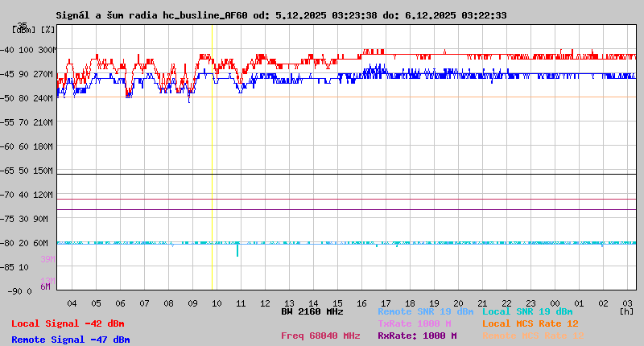Screen dimensions: 644x346
Task: Click the 12 hour mark on time axis
Action: pyautogui.click(x=265, y=303)
